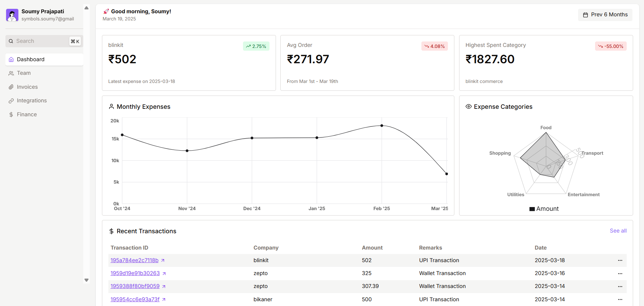The height and width of the screenshot is (306, 644).
Task: Toggle the Amount legend in radar chart
Action: click(544, 209)
